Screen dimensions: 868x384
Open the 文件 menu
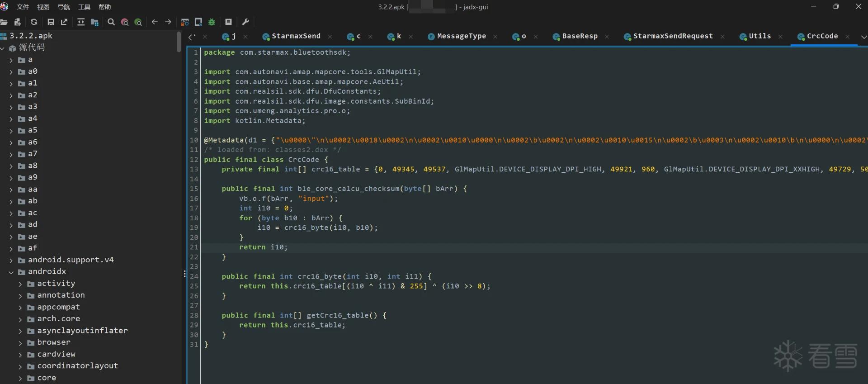tap(23, 7)
